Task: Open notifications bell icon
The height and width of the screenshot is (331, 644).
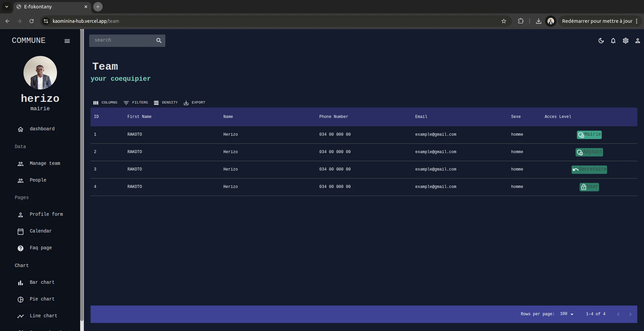Action: coord(613,41)
